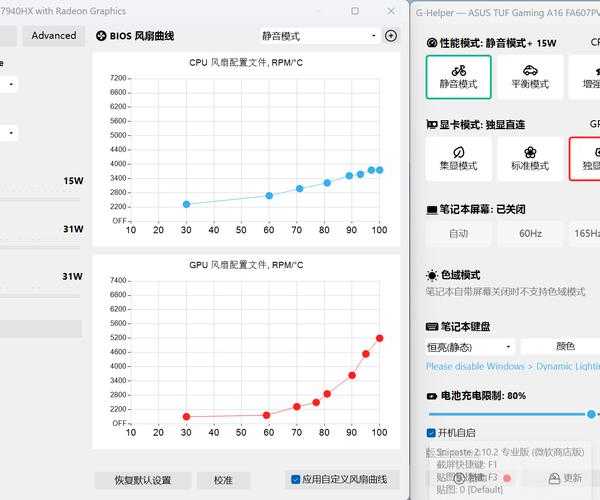Select the CPU fan curve point near 80°C
This screenshot has height=500, width=600.
click(327, 183)
